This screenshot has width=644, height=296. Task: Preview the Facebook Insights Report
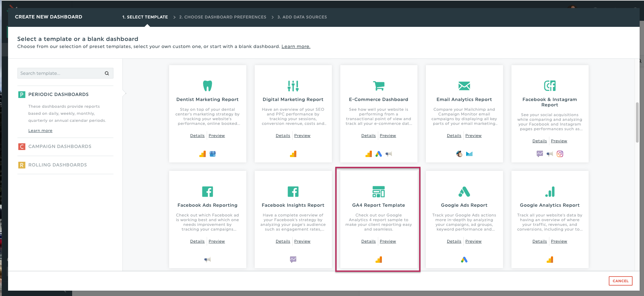tap(302, 241)
